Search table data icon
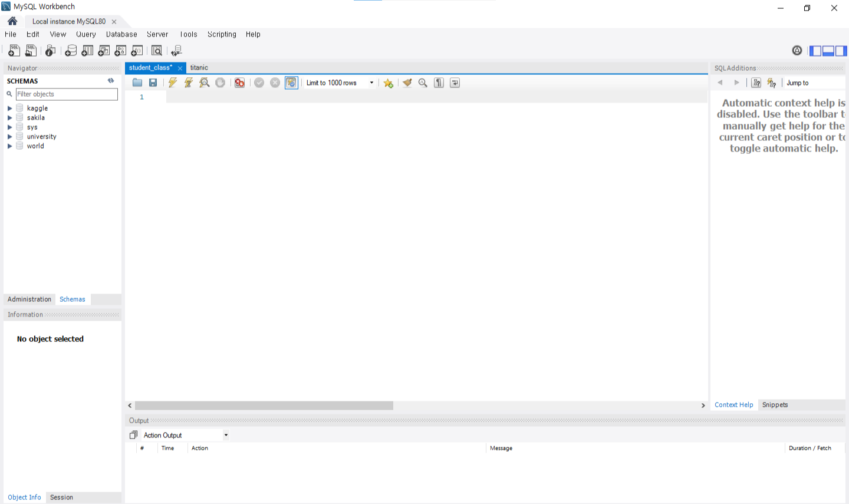The image size is (849, 504). point(157,51)
